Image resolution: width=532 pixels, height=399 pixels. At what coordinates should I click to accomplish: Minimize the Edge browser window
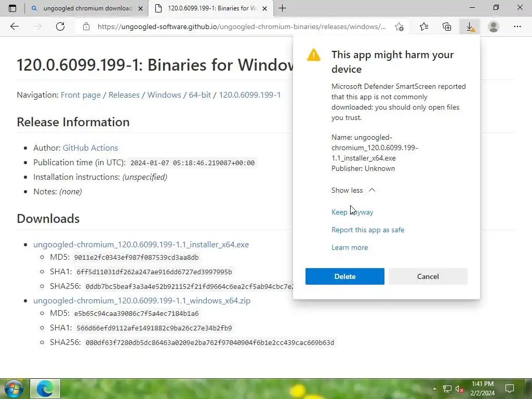coord(472,7)
